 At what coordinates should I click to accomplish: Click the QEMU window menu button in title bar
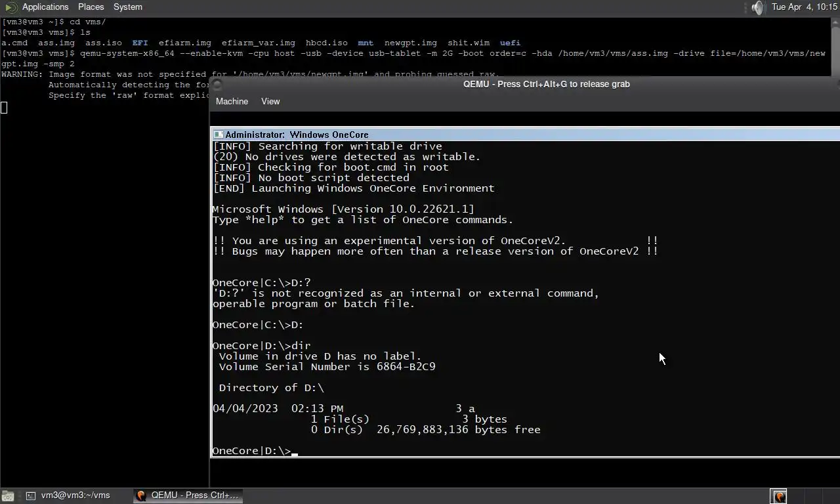point(218,84)
